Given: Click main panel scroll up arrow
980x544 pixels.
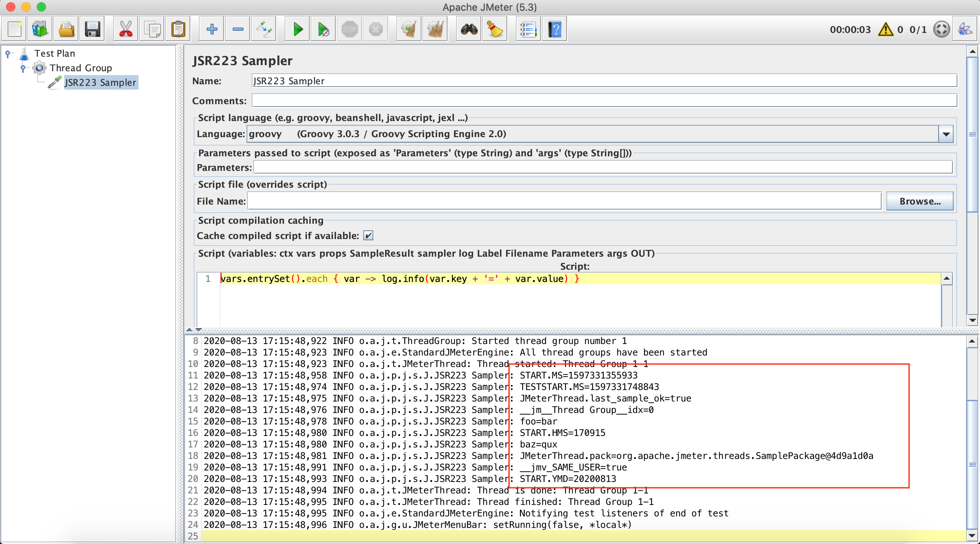Looking at the screenshot, I should pos(972,51).
